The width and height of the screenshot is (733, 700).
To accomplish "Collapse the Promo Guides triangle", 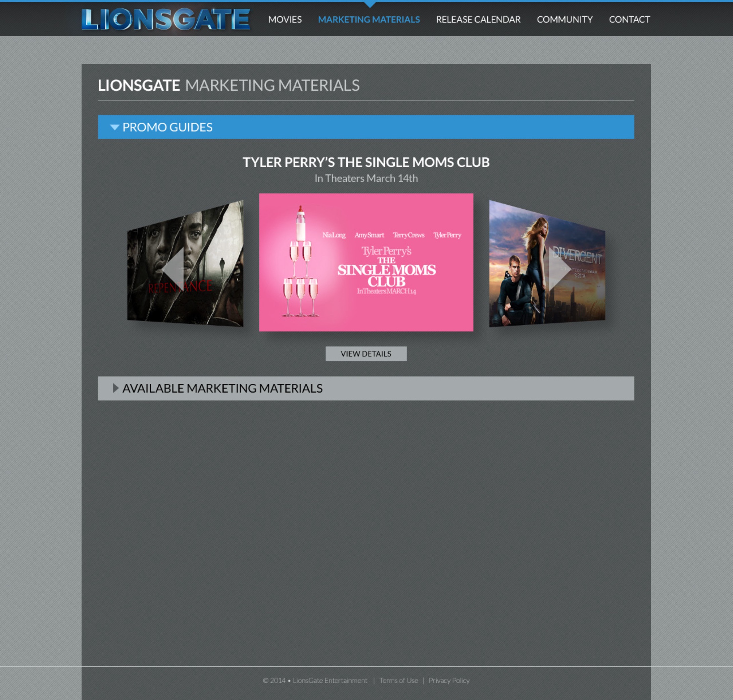I will coord(114,127).
